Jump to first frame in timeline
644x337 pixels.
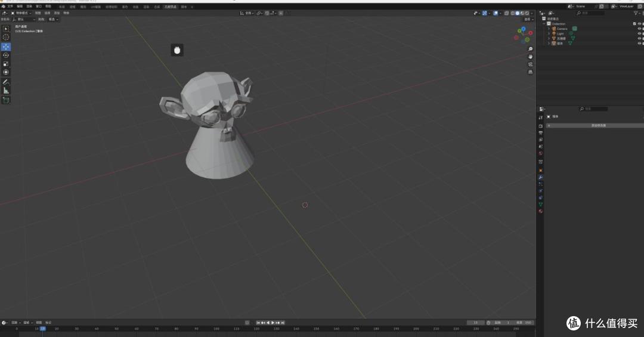click(258, 323)
